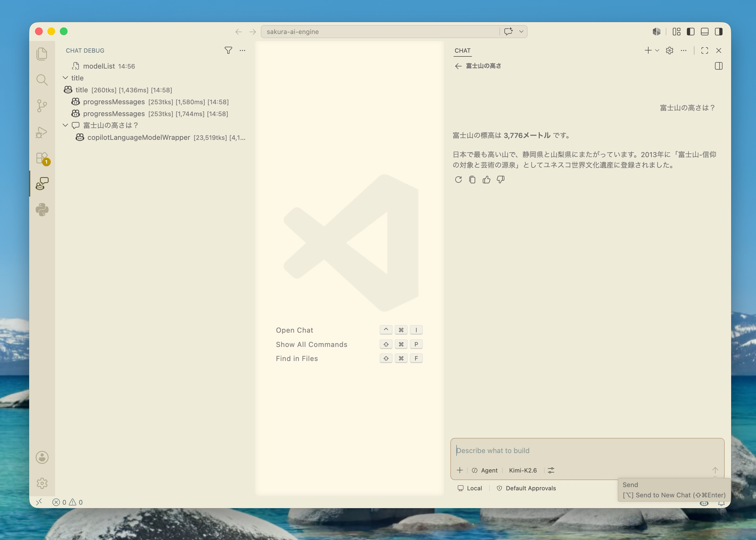Image resolution: width=756 pixels, height=540 pixels.
Task: Toggle chat sessions side layout icon
Action: (x=719, y=66)
